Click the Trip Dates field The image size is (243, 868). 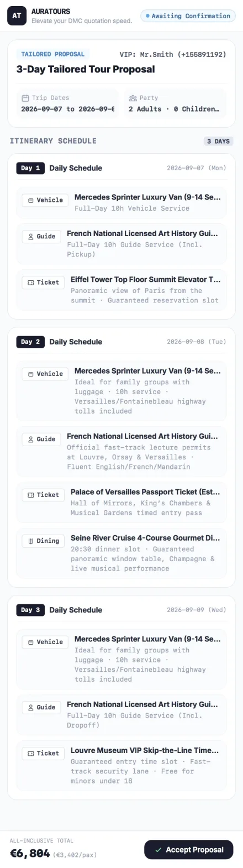68,103
